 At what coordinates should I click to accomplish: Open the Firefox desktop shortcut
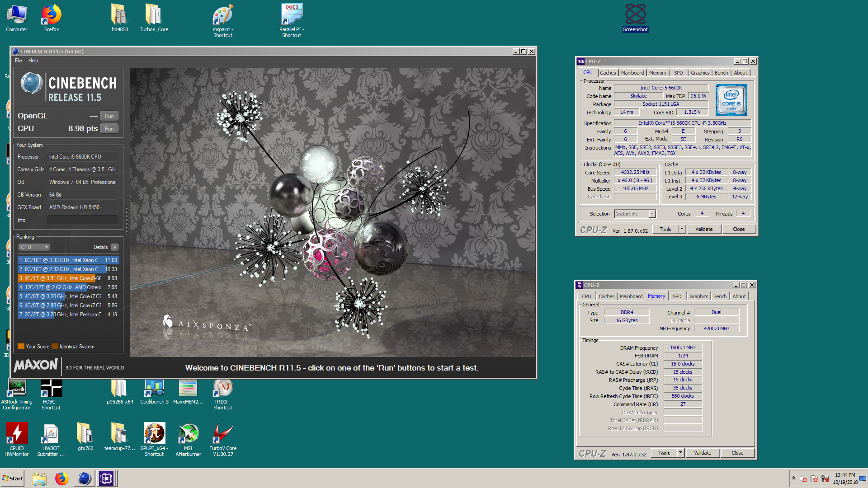[x=51, y=18]
